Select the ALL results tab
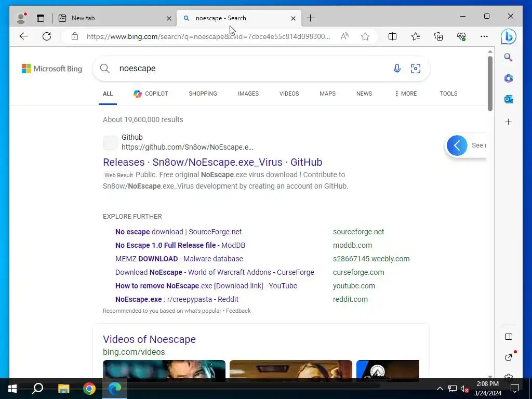This screenshot has height=399, width=532. point(108,94)
